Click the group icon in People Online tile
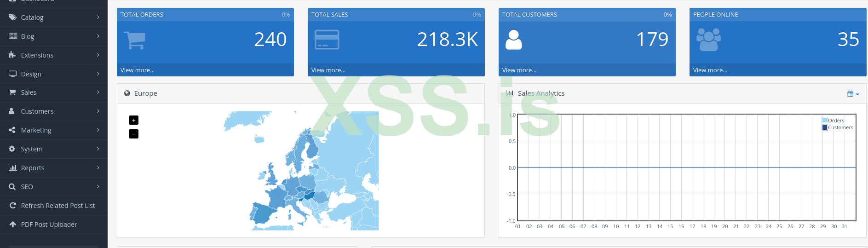 pyautogui.click(x=709, y=40)
